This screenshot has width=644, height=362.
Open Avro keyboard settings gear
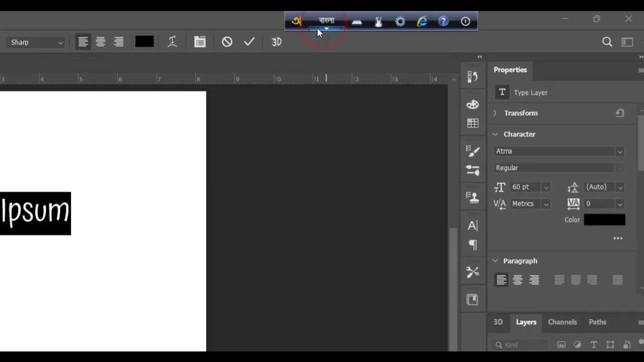point(400,22)
